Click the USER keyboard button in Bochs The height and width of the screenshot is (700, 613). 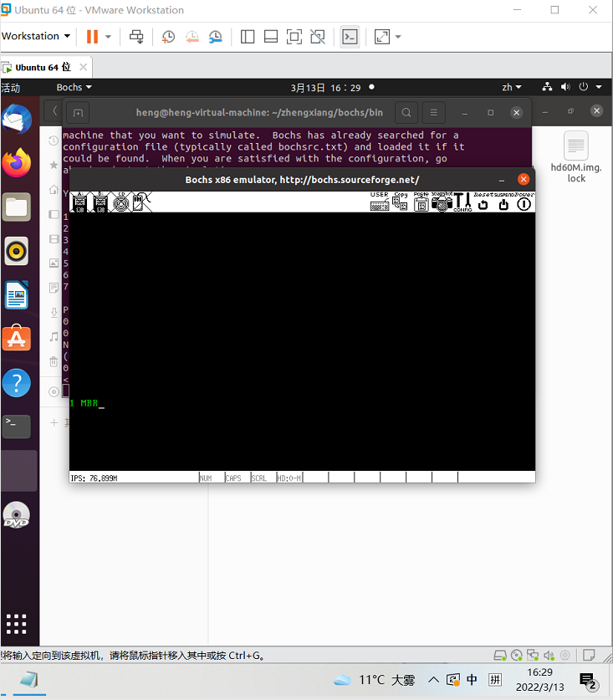pos(380,202)
